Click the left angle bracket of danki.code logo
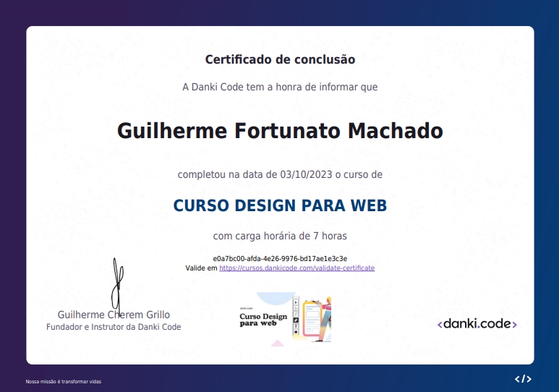 coord(440,325)
